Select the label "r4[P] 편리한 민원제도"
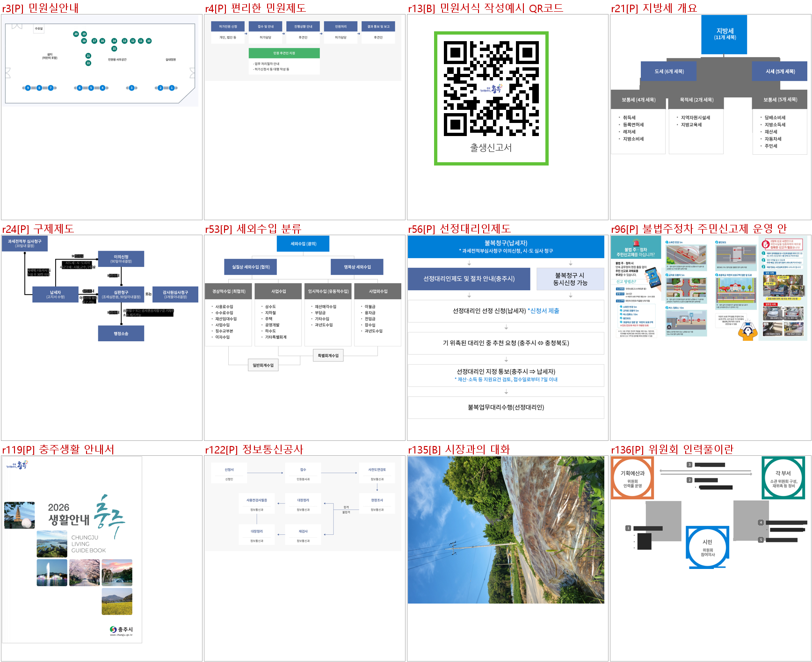This screenshot has width=812, height=662. 255,8
